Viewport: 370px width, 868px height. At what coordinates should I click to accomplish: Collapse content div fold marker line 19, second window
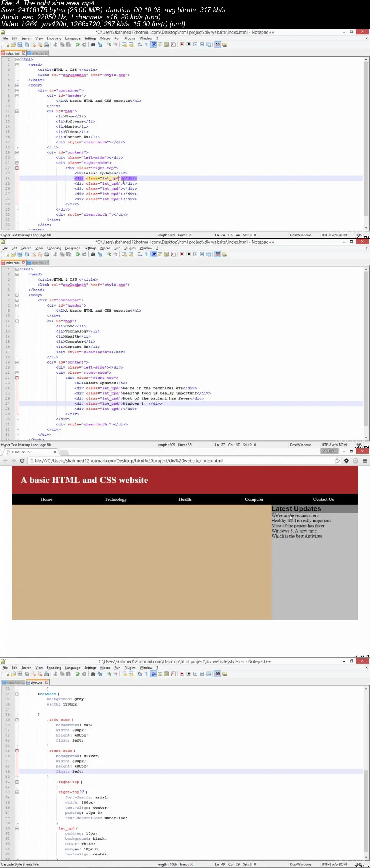[17, 363]
